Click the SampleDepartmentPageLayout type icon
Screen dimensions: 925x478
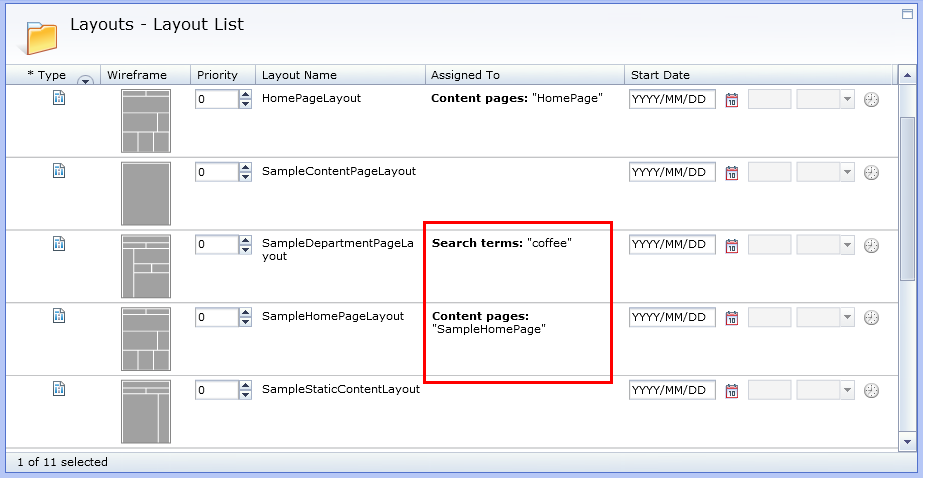tap(58, 243)
